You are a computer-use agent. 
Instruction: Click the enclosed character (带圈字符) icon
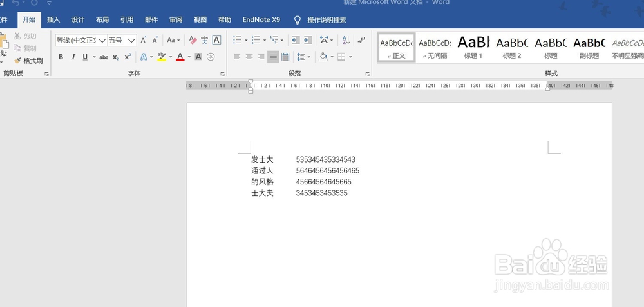[x=211, y=57]
